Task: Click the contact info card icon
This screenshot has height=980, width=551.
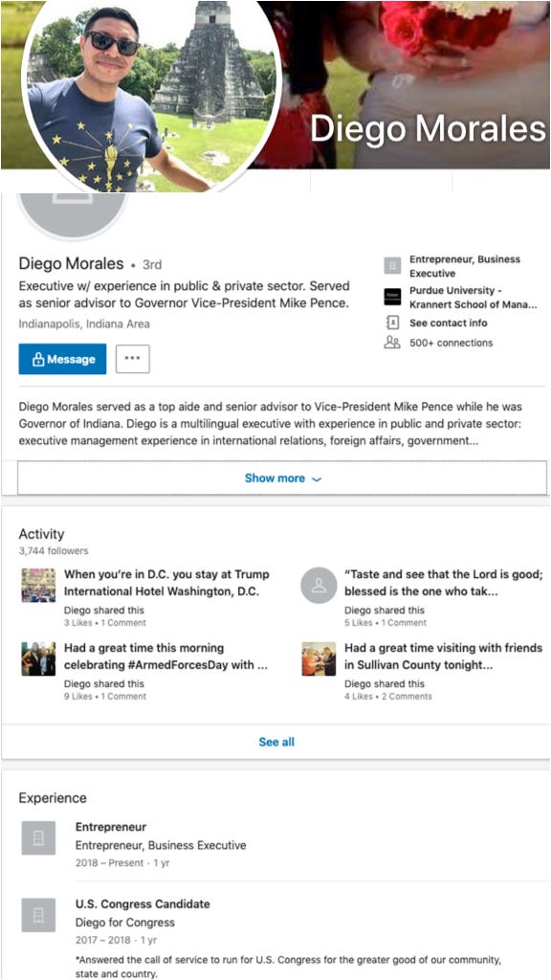Action: [x=392, y=323]
